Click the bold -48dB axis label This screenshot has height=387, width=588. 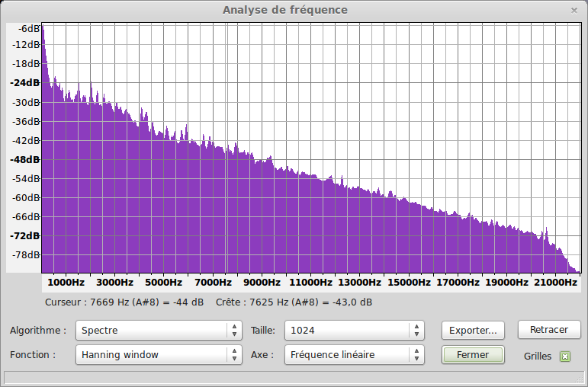[x=24, y=159]
